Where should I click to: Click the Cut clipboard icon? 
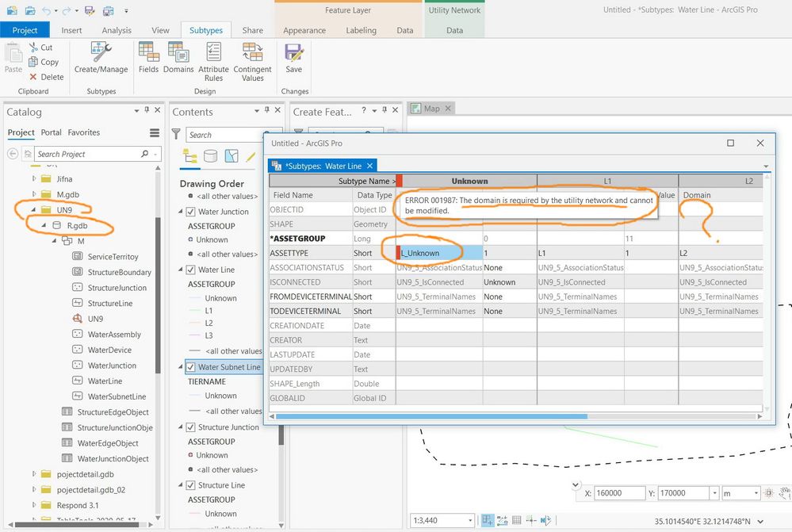pyautogui.click(x=34, y=48)
